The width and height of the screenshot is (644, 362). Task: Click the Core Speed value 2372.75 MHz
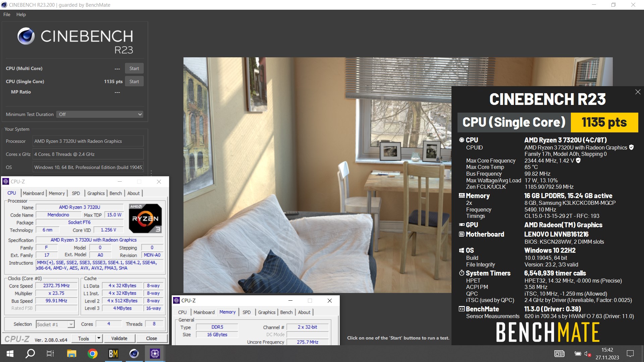(x=56, y=286)
